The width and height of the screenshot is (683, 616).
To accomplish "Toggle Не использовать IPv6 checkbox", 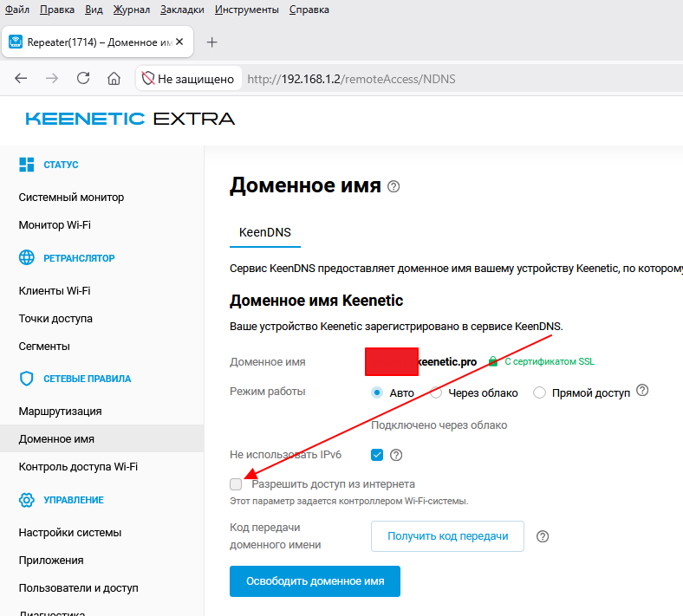I will [x=377, y=455].
